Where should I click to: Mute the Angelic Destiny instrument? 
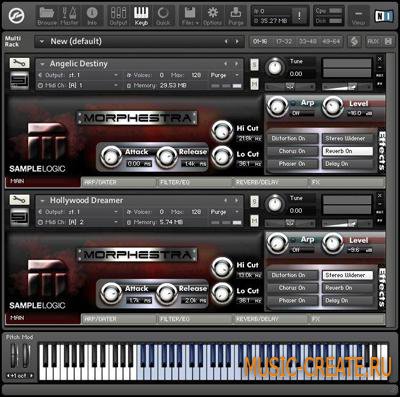click(254, 84)
